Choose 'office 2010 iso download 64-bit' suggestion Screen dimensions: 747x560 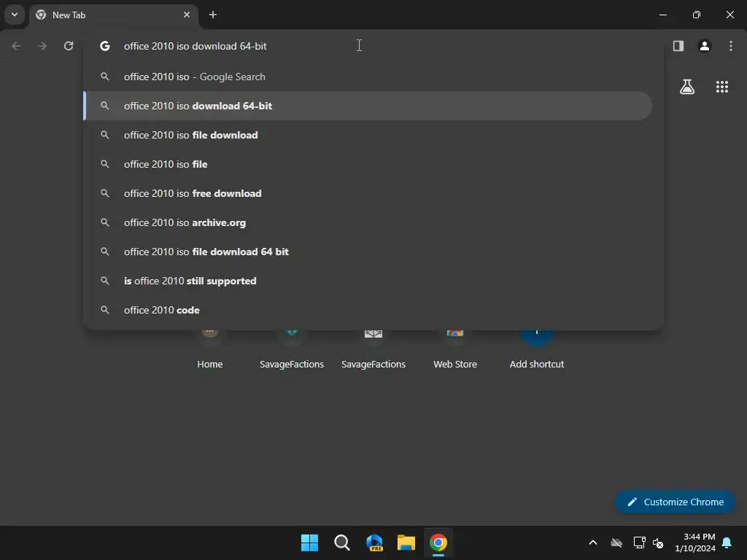click(368, 106)
